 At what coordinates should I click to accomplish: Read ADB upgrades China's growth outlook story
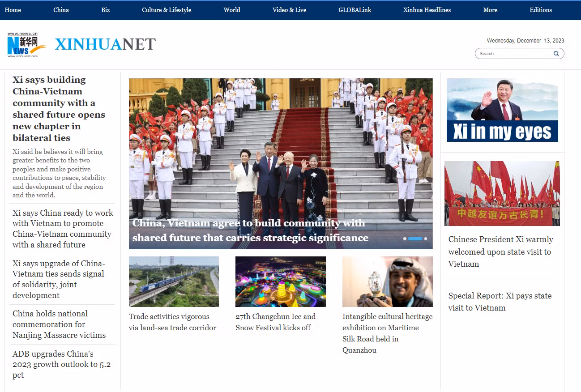tap(62, 364)
